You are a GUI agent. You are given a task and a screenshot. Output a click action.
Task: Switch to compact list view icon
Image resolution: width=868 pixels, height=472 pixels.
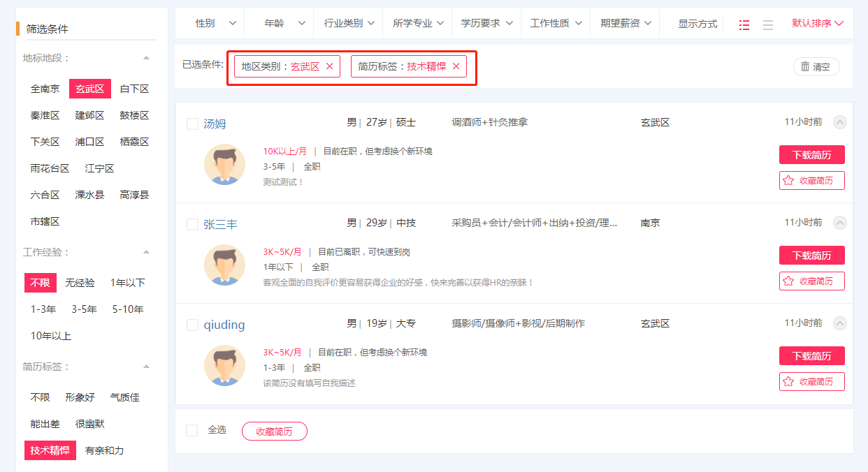(x=768, y=24)
